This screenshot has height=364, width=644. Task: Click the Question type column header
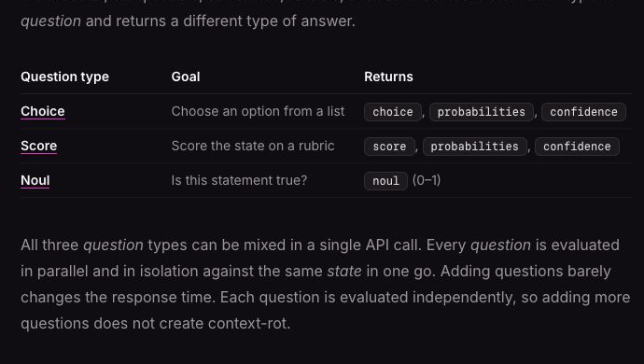(65, 77)
